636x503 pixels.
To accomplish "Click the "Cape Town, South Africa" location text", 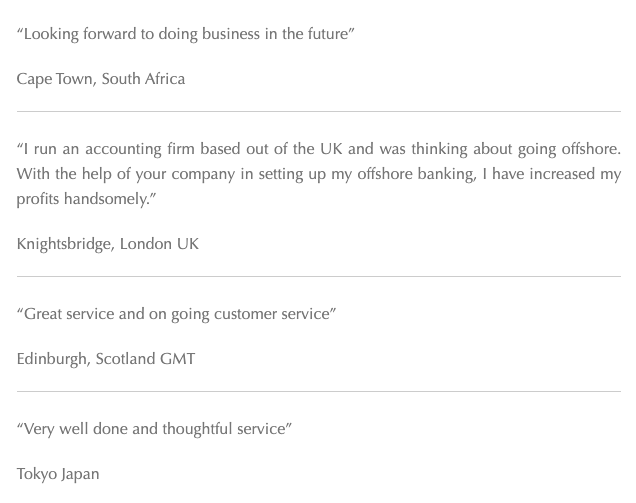I will click(101, 79).
